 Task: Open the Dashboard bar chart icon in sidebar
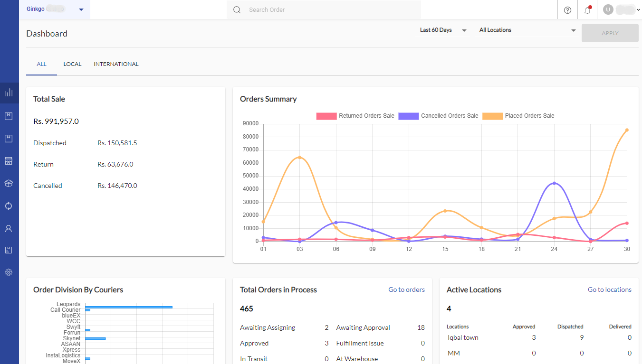click(9, 93)
